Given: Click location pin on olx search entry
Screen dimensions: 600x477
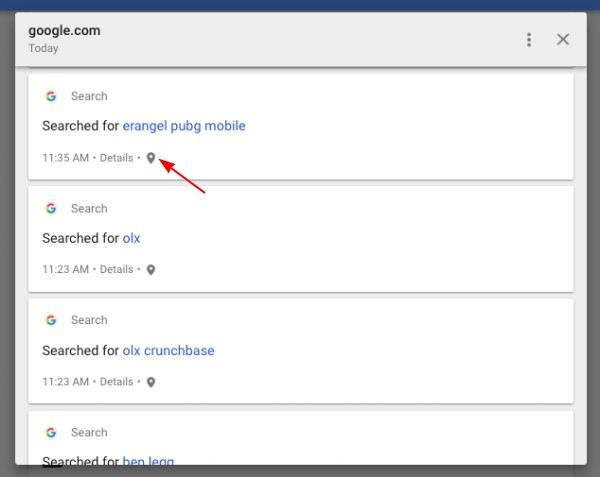Looking at the screenshot, I should click(151, 270).
